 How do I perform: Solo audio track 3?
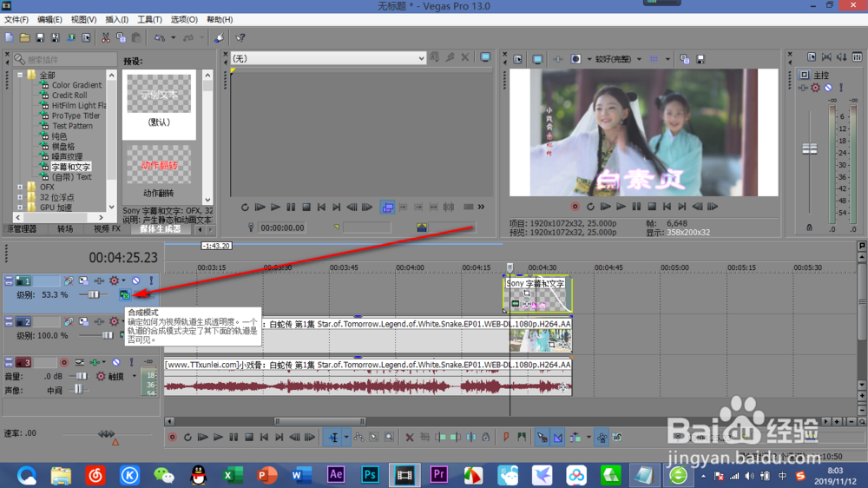[131, 362]
